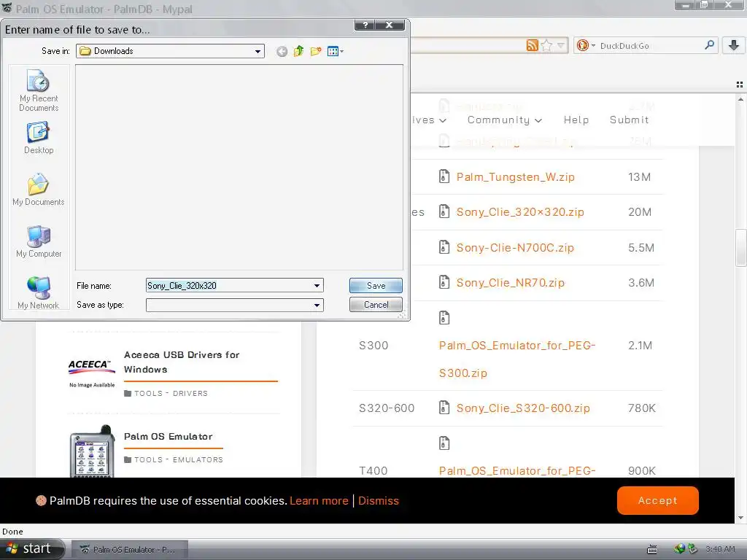Image resolution: width=747 pixels, height=560 pixels.
Task: Click the dialog Help question mark button
Action: tap(365, 26)
